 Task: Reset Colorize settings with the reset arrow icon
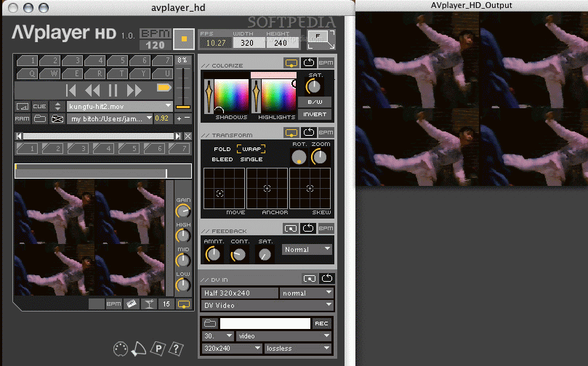(x=309, y=62)
